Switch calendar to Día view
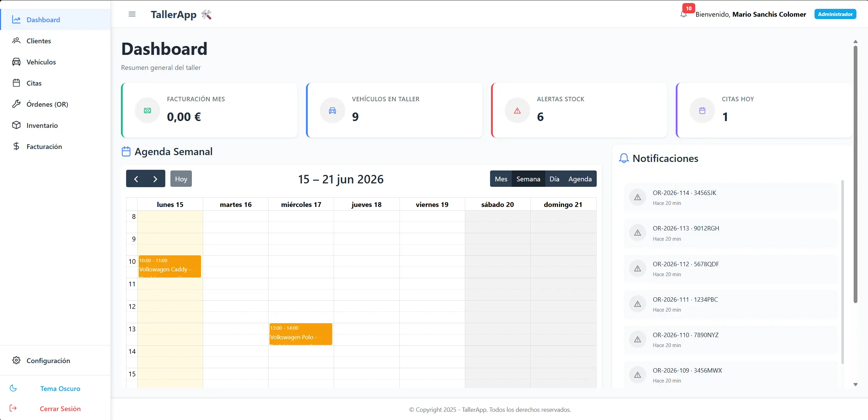Image resolution: width=868 pixels, height=420 pixels. (554, 179)
